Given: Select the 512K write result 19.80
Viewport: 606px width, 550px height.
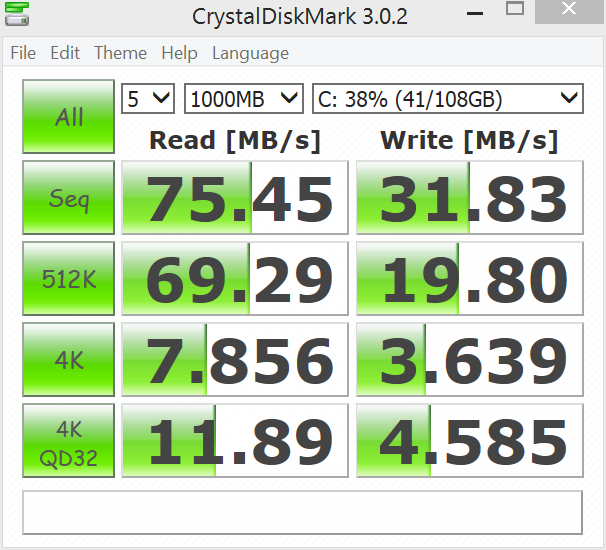Looking at the screenshot, I should coord(470,278).
